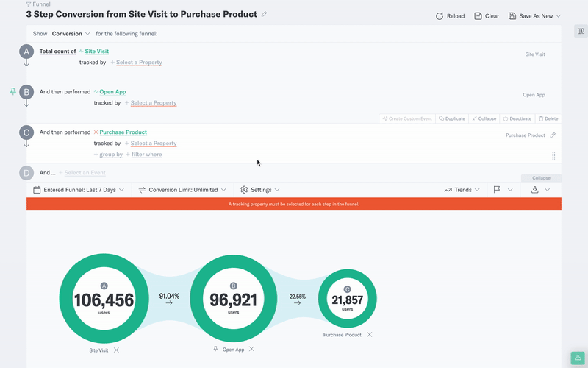Select step A circle marker
Screen dimensions: 588x368
[x=26, y=52]
